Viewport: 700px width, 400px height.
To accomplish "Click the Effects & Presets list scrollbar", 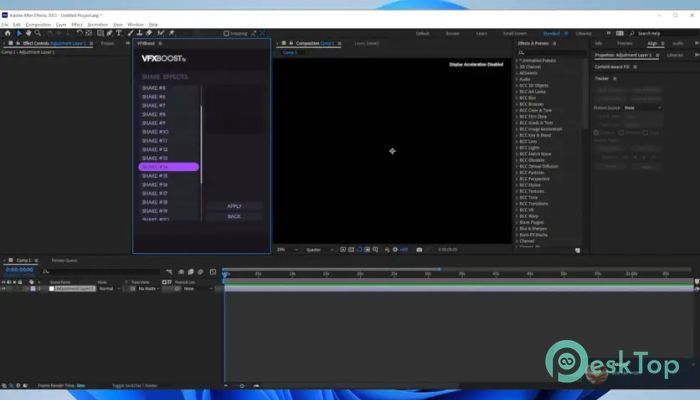I will (585, 94).
